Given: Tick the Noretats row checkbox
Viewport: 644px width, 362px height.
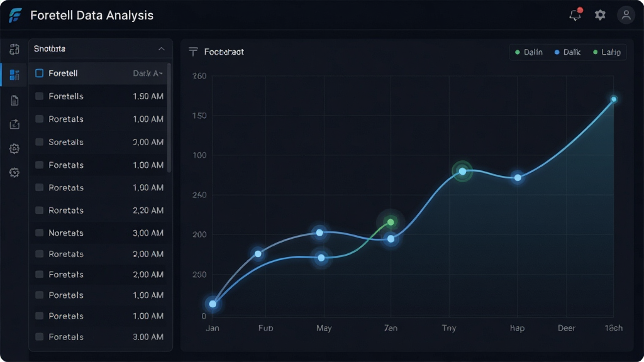Looking at the screenshot, I should click(40, 233).
